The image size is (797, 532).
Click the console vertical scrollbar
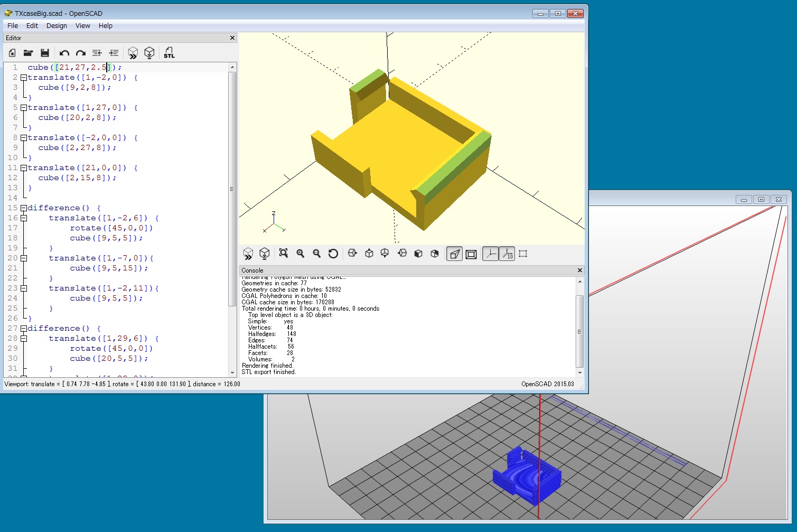pos(579,331)
